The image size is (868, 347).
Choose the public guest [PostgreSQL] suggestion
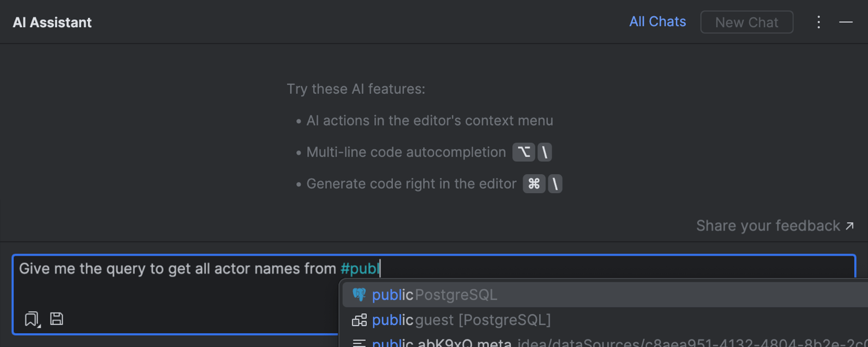click(461, 320)
